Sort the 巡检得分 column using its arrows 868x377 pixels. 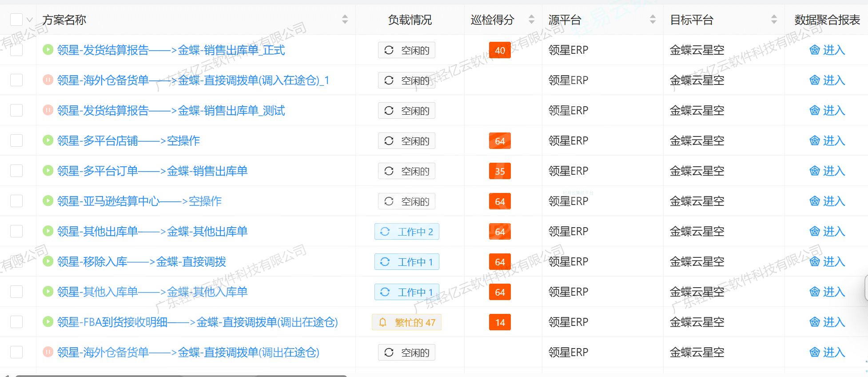[531, 20]
